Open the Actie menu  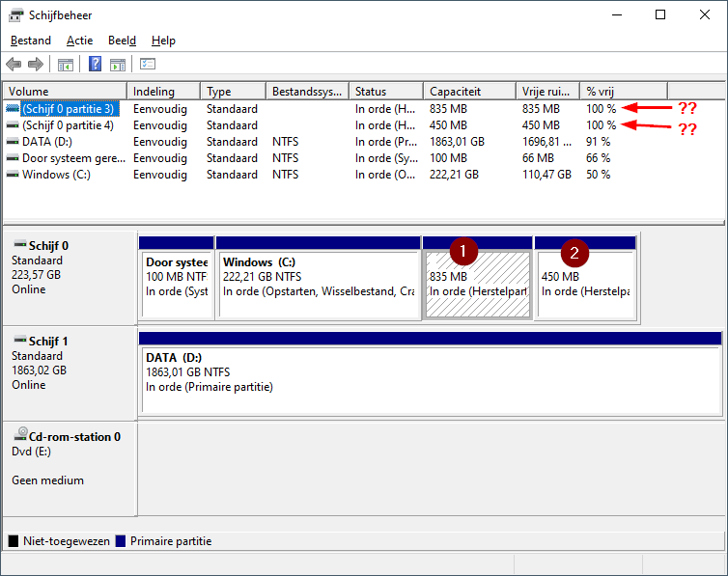click(x=79, y=41)
